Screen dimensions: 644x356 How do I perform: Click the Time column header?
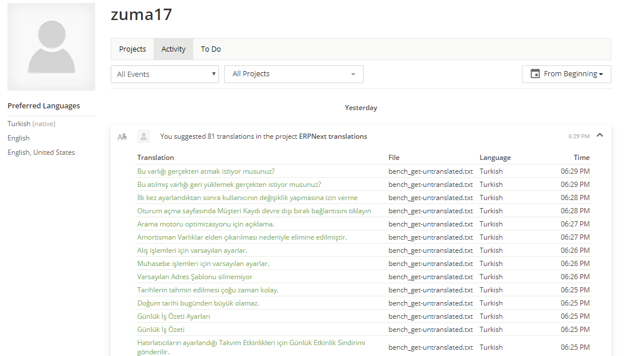581,158
